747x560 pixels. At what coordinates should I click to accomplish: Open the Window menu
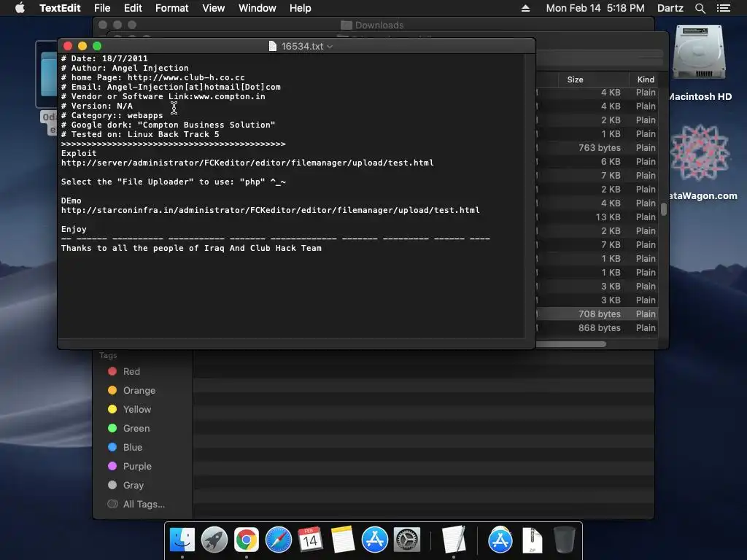(258, 8)
